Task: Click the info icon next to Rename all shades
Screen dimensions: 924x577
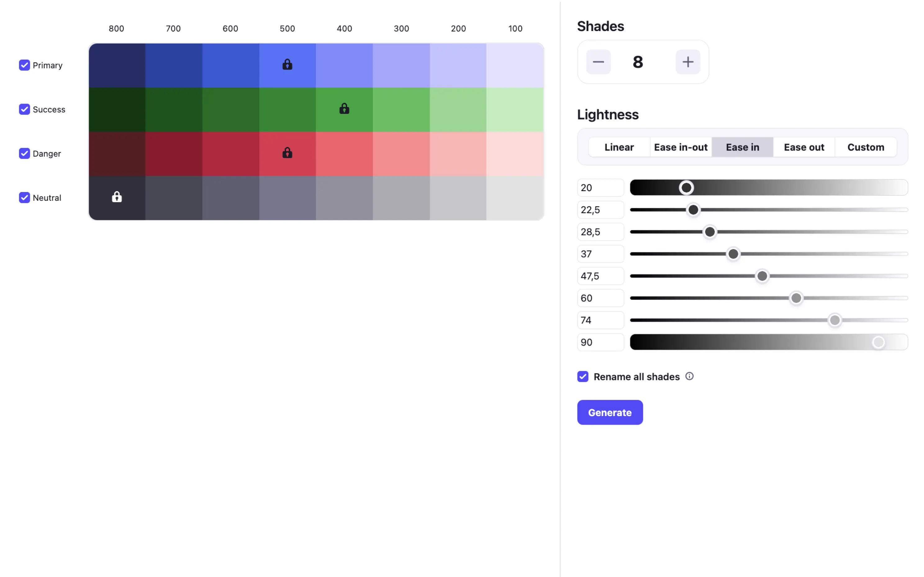Action: pos(689,376)
